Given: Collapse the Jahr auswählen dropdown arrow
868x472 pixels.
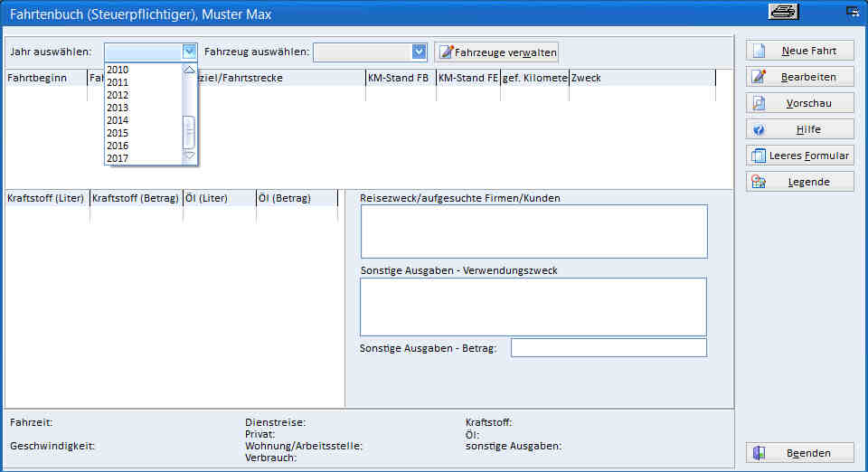Looking at the screenshot, I should click(x=189, y=52).
